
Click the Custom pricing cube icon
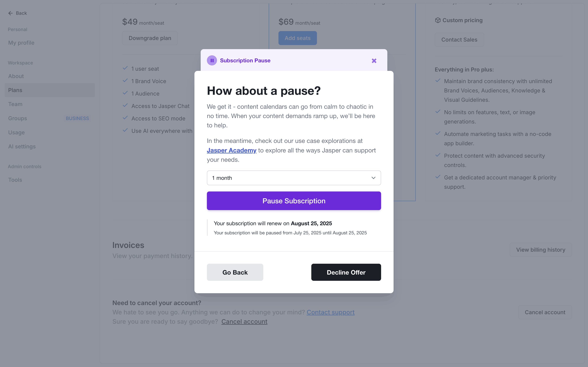click(x=438, y=20)
